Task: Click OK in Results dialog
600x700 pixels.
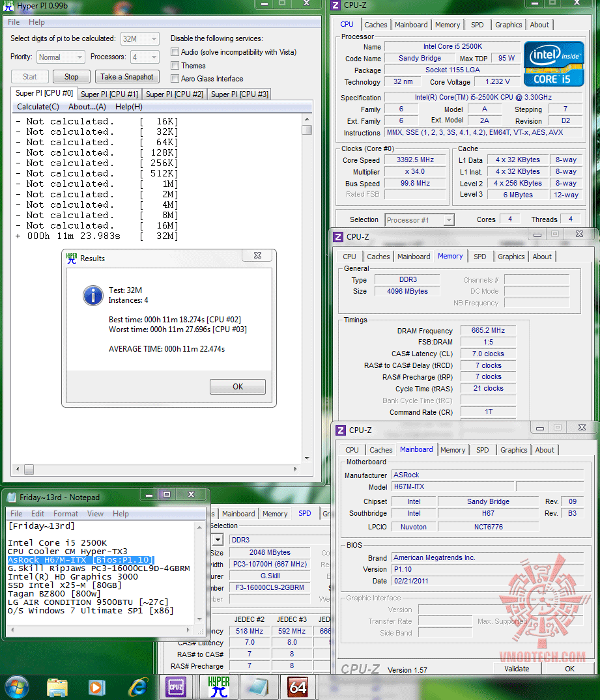Action: pos(238,387)
